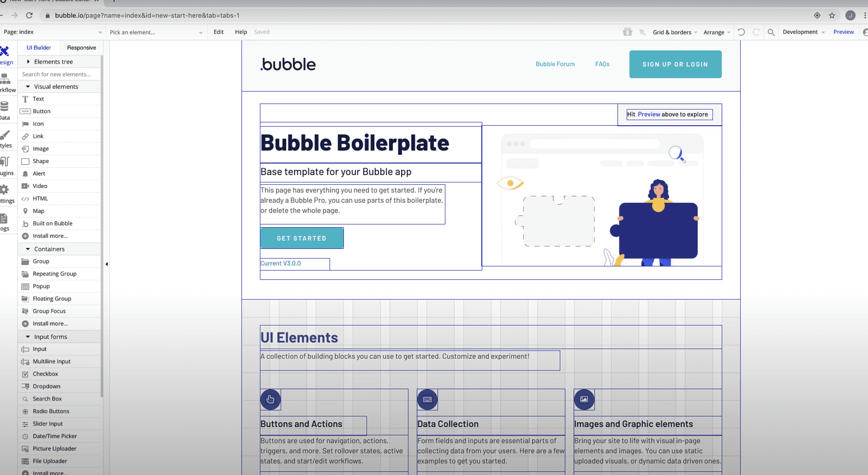Screen dimensions: 868x475
Task: Select the Icon element flag tool
Action: pyautogui.click(x=59, y=124)
